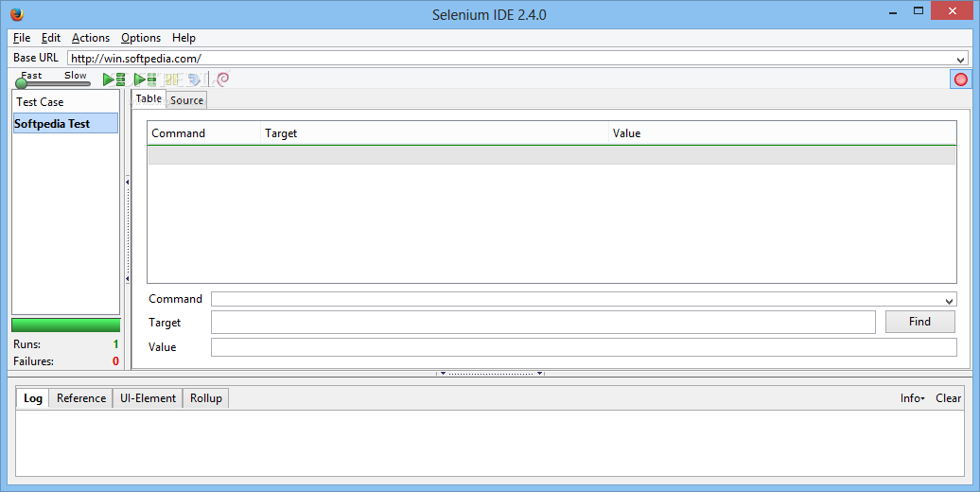Image resolution: width=980 pixels, height=492 pixels.
Task: Open the Info log level dropdown
Action: pos(913,398)
